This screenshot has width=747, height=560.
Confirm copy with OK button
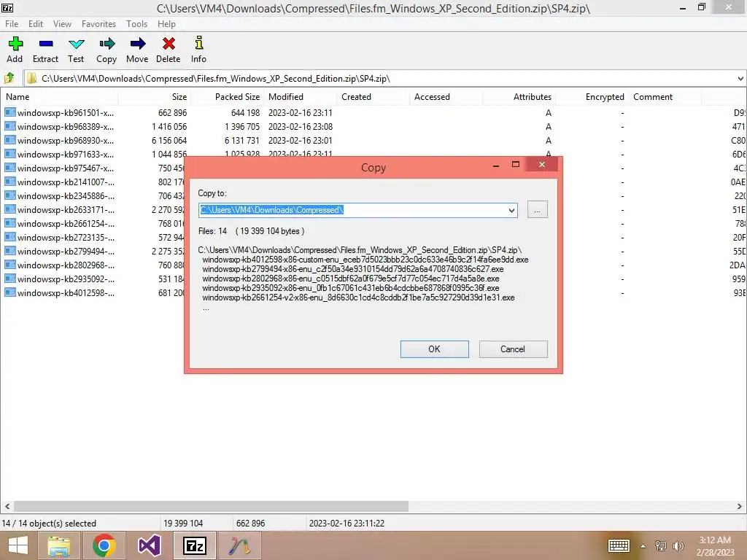pos(435,349)
